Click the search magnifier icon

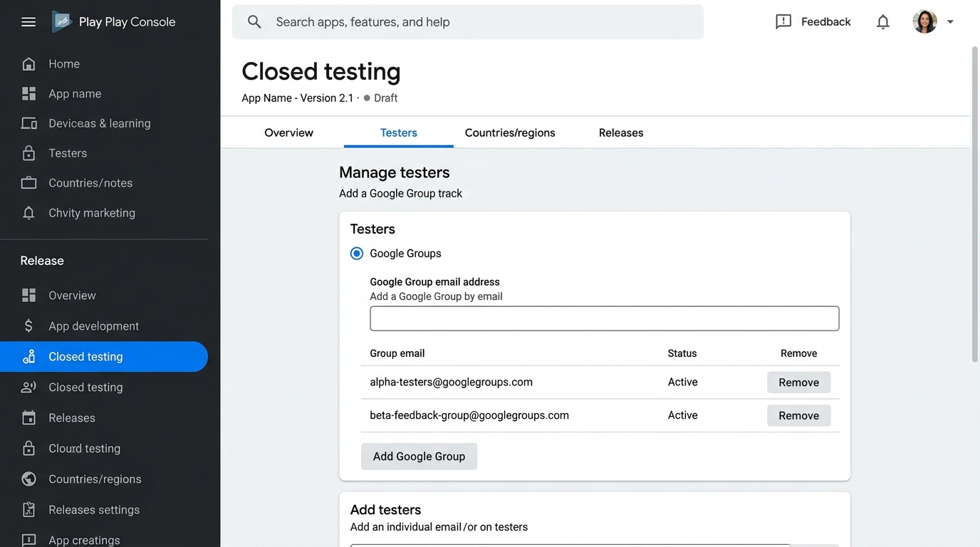[254, 22]
